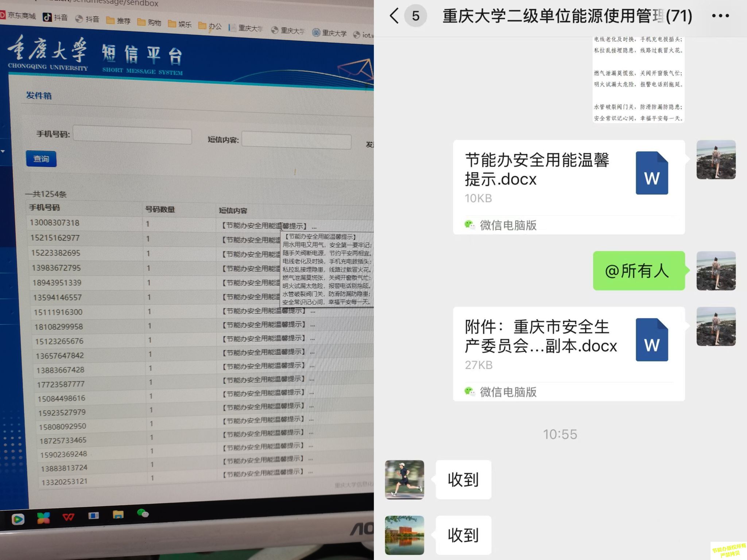Tap the runner avatar beside first 收到

405,479
